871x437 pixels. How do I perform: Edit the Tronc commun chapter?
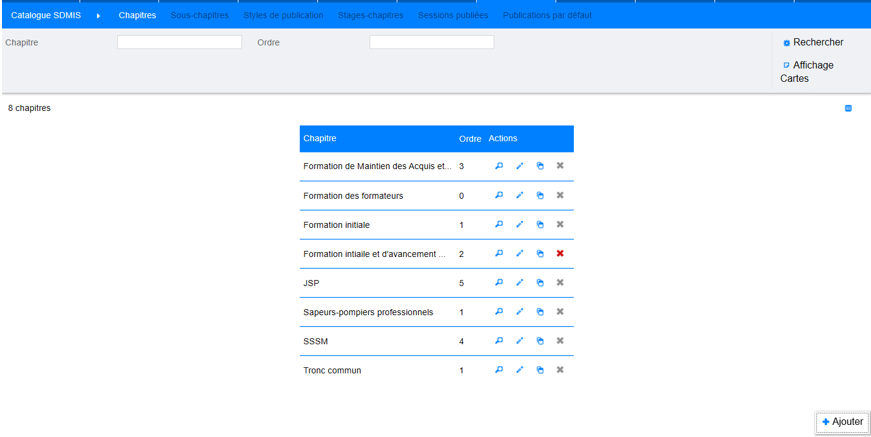(x=520, y=370)
